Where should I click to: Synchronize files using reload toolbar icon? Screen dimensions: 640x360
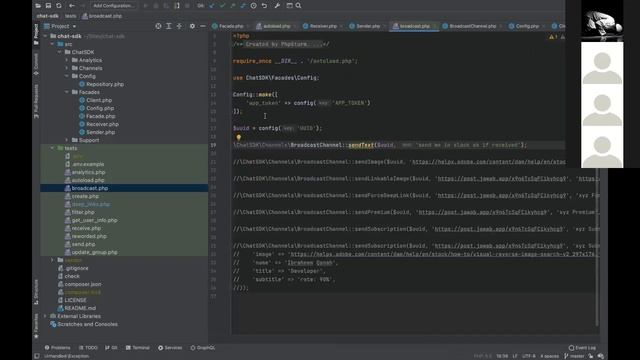59,6
